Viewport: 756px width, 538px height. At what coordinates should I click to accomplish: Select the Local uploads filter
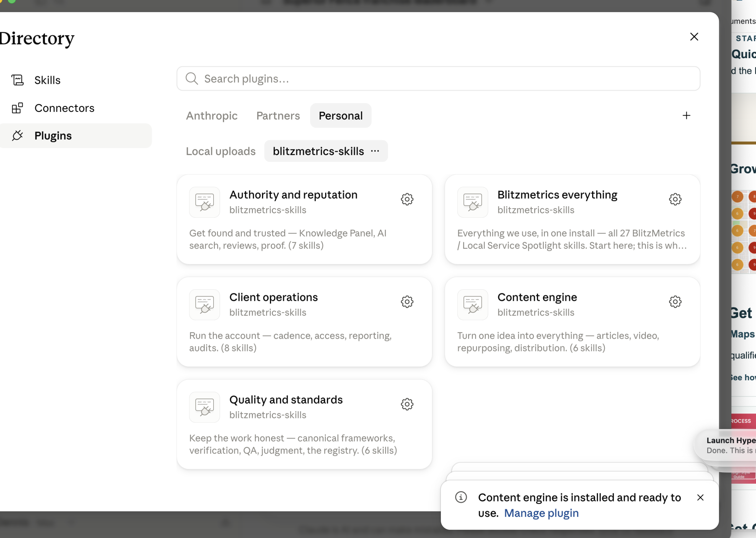[x=221, y=151]
